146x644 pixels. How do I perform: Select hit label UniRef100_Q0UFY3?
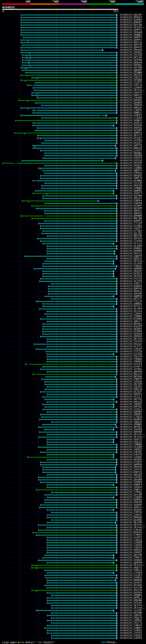click(x=131, y=193)
